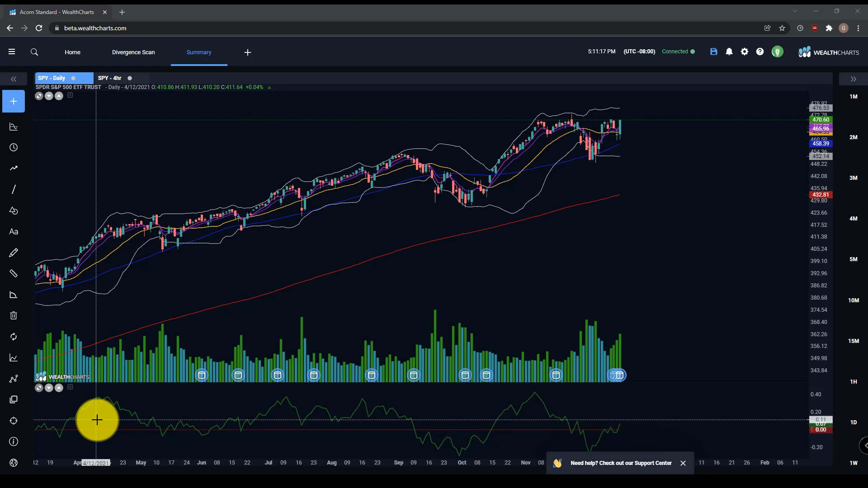
Task: Click the 470.60 green price label
Action: pyautogui.click(x=821, y=120)
